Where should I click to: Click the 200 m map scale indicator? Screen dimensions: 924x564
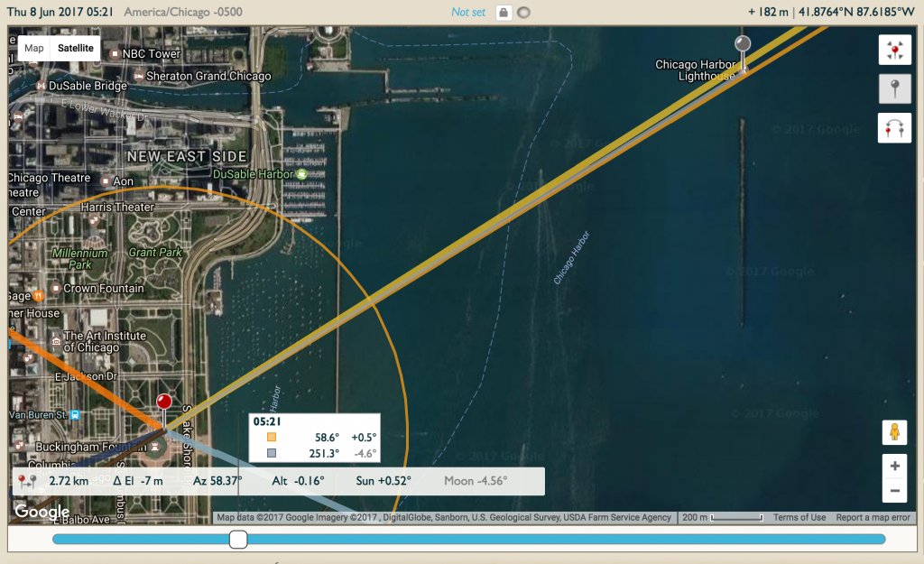coord(723,517)
